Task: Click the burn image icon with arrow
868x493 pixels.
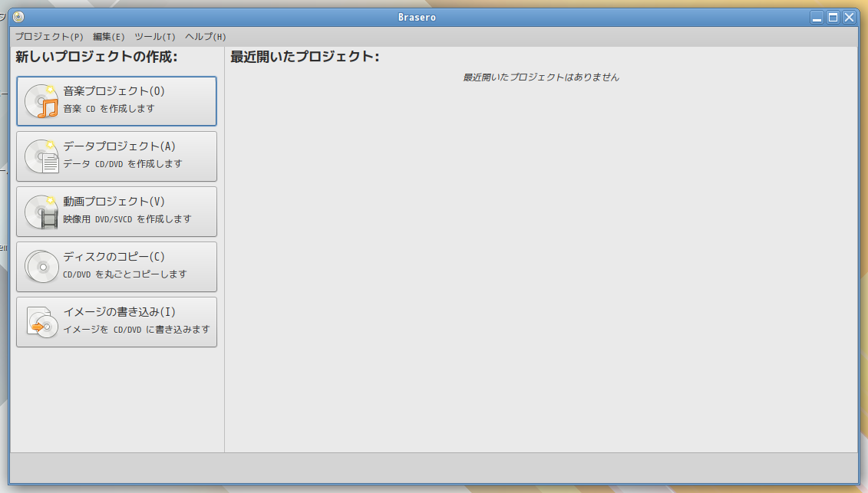Action: 41,322
